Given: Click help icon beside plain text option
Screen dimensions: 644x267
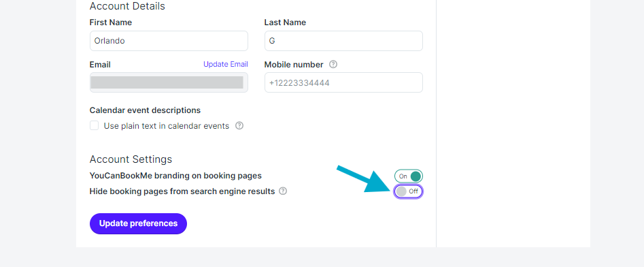Looking at the screenshot, I should [x=239, y=125].
